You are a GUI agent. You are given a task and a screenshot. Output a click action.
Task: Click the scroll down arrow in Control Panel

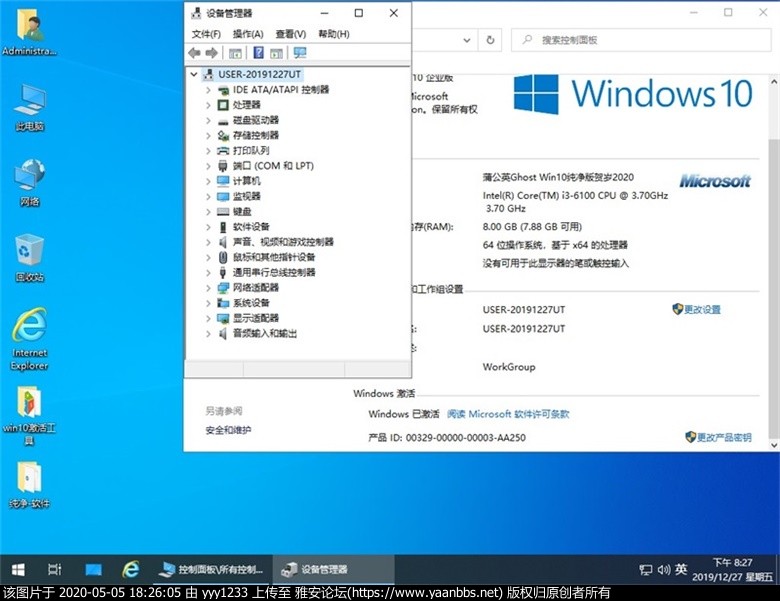(774, 445)
